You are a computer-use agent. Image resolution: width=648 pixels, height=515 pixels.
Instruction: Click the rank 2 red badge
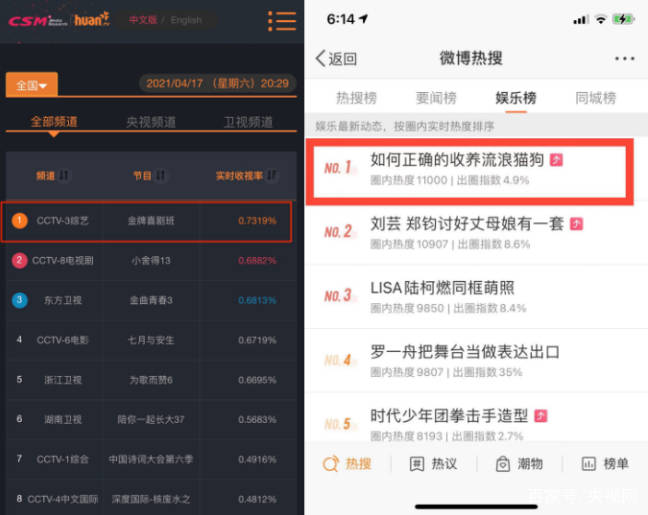tap(19, 260)
